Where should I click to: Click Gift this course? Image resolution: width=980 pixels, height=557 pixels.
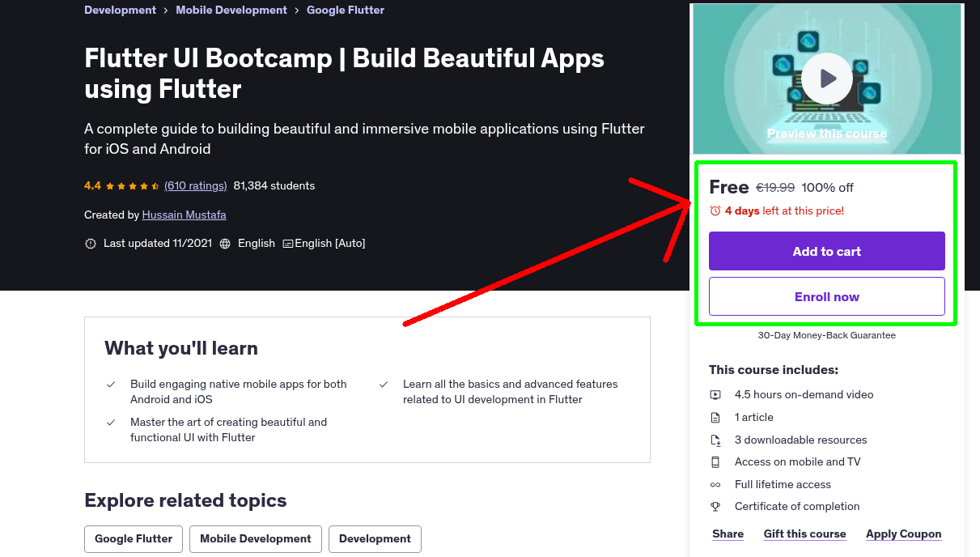(x=804, y=534)
